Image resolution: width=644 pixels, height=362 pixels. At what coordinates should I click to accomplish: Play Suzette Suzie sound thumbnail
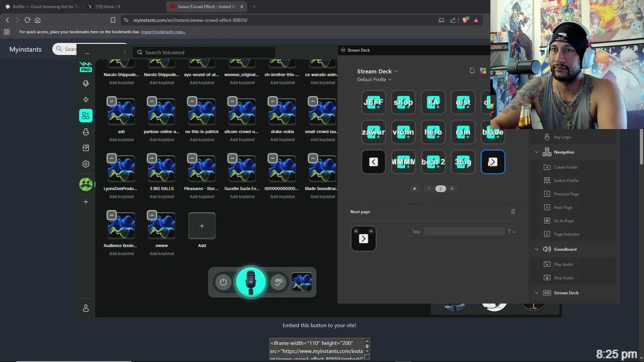(242, 168)
